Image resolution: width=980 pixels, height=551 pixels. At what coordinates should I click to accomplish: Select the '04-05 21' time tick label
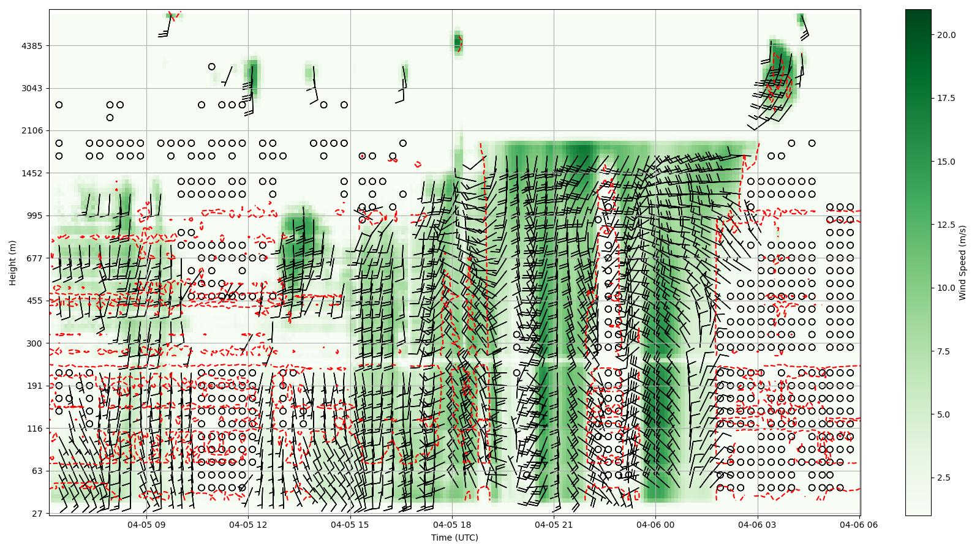click(554, 525)
